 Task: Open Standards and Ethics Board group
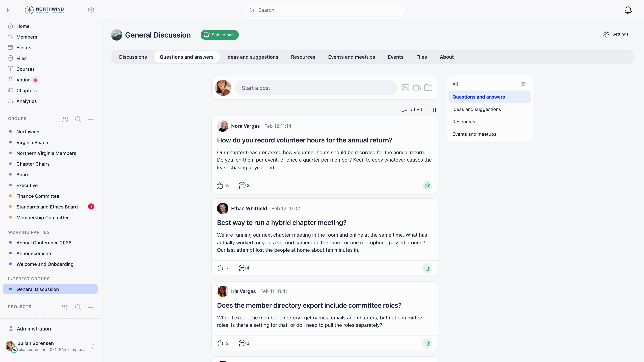pos(50,207)
